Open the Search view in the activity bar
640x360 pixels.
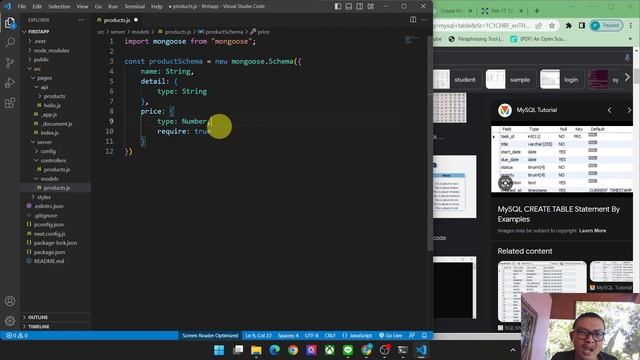coord(10,42)
